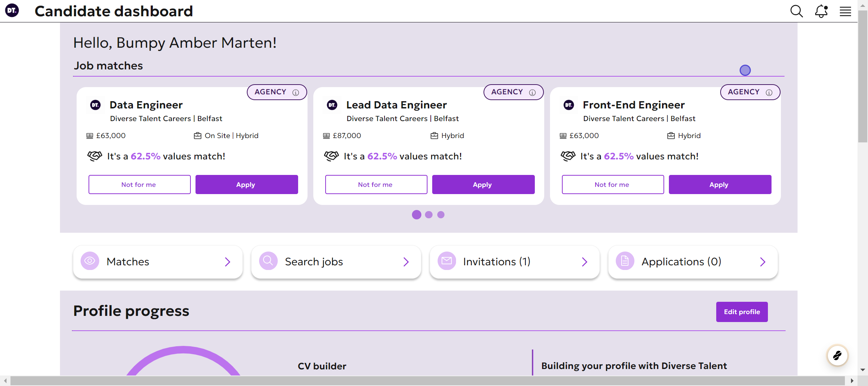Click the circular handle above the job carousel
Viewport: 868px width, 386px height.
(745, 70)
